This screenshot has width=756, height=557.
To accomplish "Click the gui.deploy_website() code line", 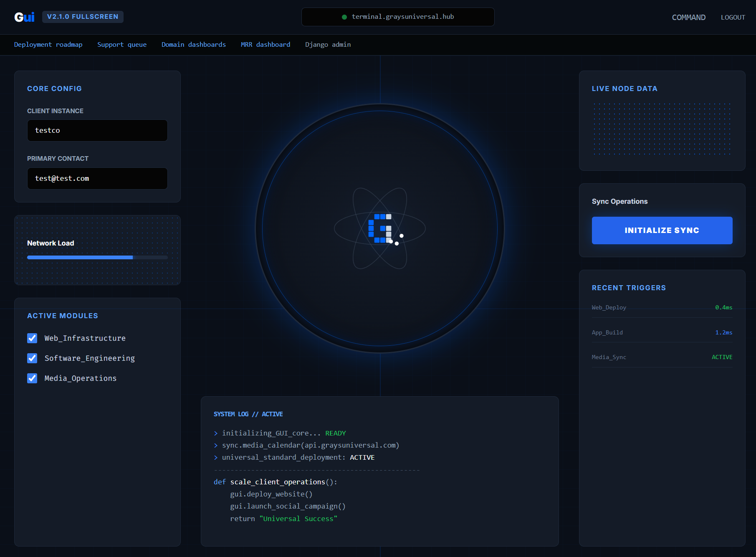I will [271, 494].
